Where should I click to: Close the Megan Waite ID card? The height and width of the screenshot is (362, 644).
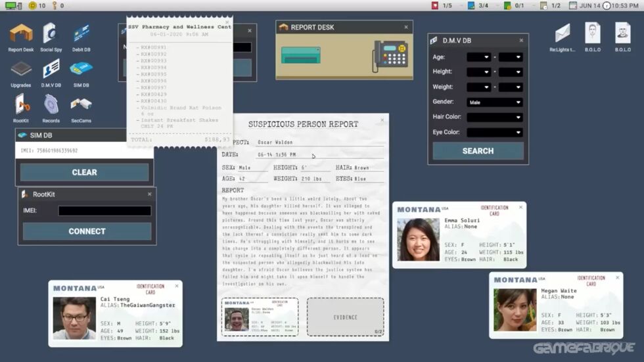618,278
